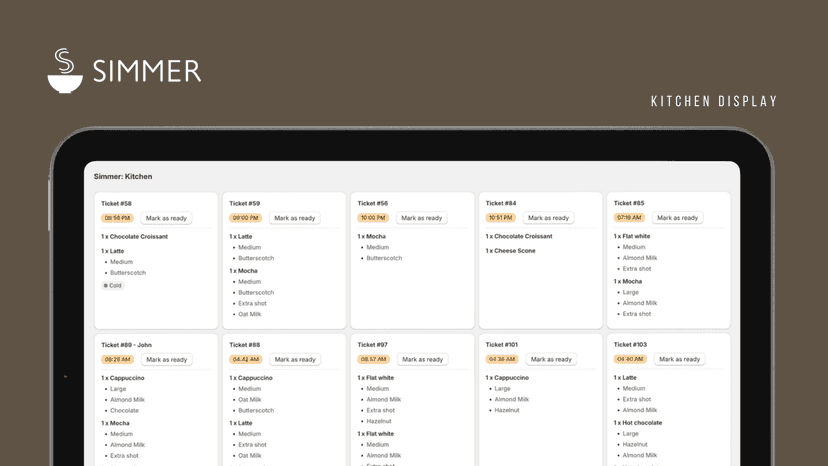This screenshot has width=828, height=466.
Task: Mark Ticket #89 - John as ready
Action: (x=166, y=359)
